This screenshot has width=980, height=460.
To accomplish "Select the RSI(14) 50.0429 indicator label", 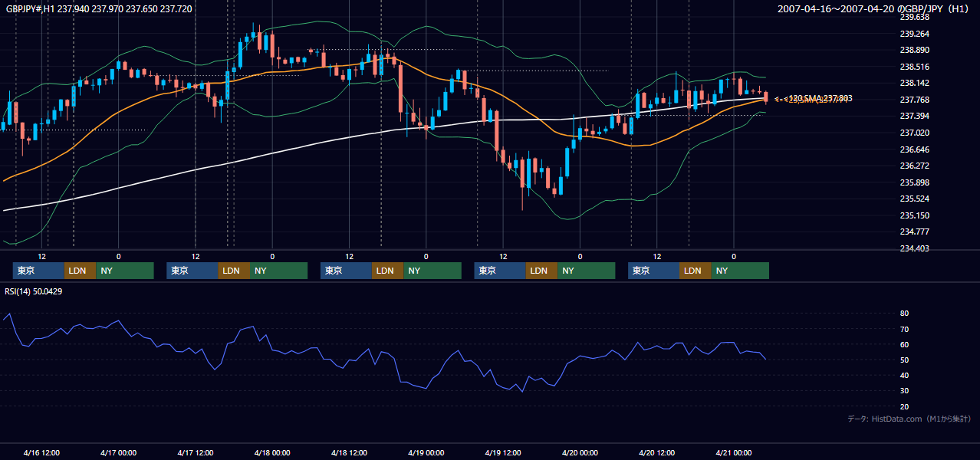I will pyautogui.click(x=33, y=291).
